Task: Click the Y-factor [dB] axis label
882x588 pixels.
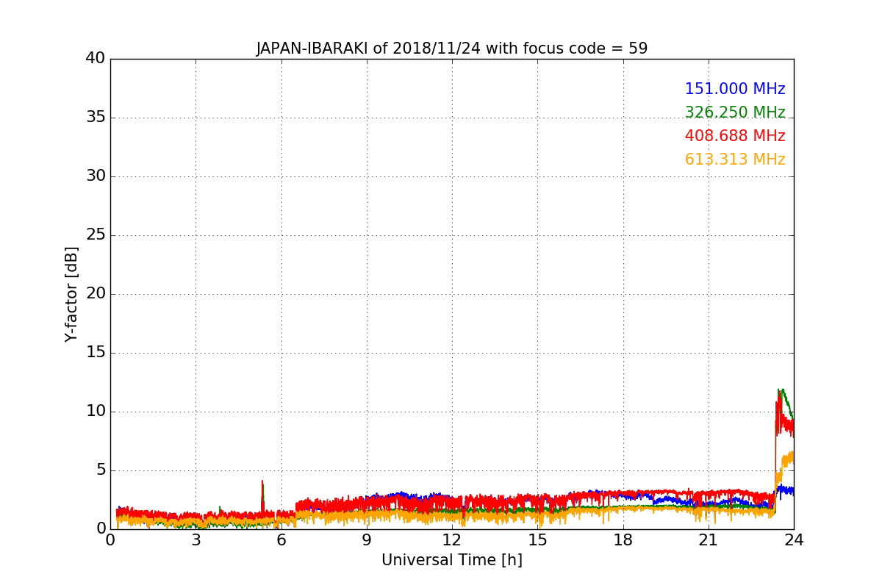Action: point(71,294)
